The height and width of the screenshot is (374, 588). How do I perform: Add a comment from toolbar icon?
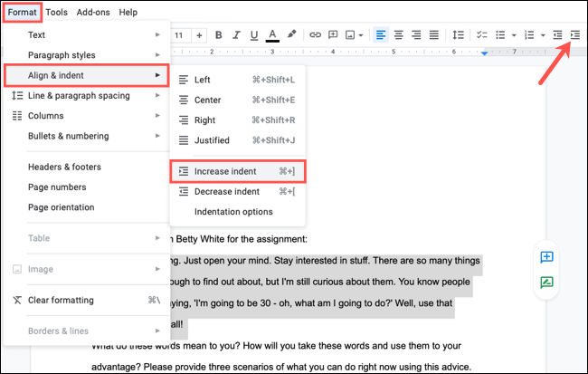click(333, 35)
